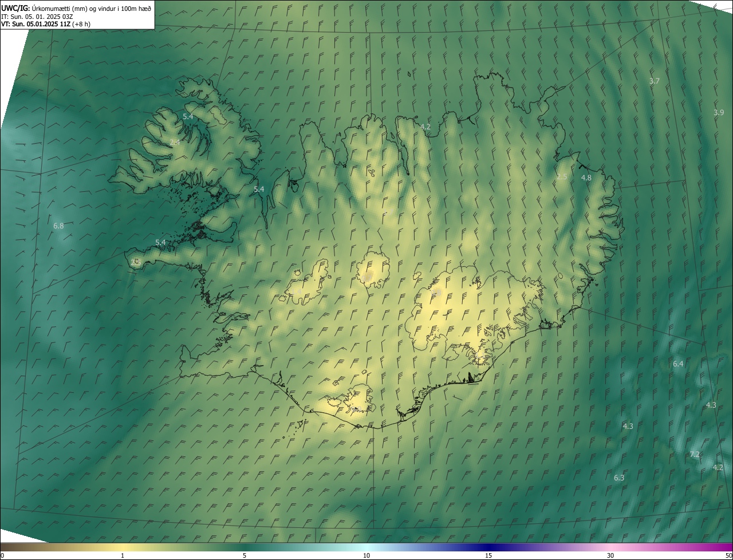Click the colour scale tick label "0"
Image resolution: width=733 pixels, height=560 pixels.
2,555
